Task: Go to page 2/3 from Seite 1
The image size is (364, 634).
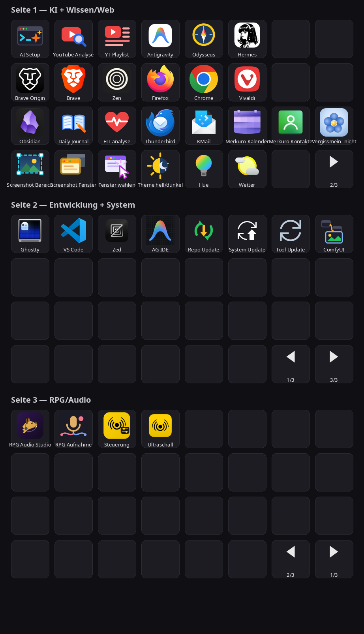Action: pos(334,169)
